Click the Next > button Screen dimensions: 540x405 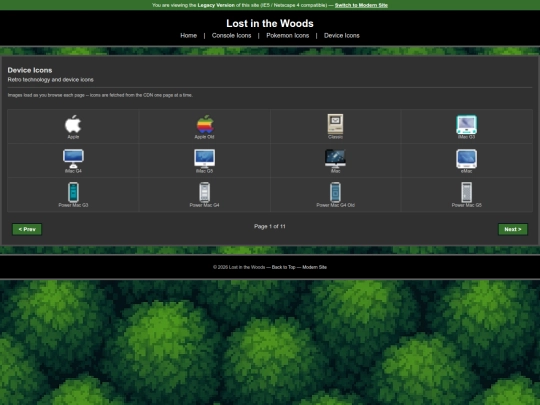pos(513,229)
